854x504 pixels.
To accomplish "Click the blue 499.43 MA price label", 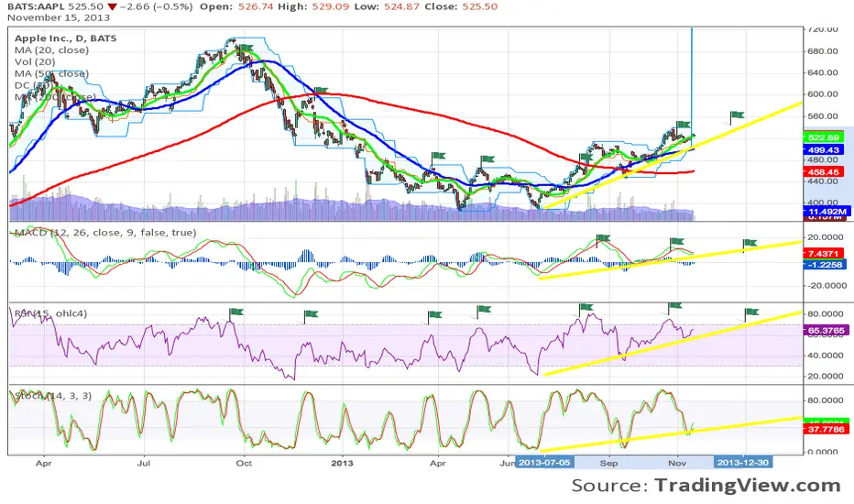I will 824,150.
